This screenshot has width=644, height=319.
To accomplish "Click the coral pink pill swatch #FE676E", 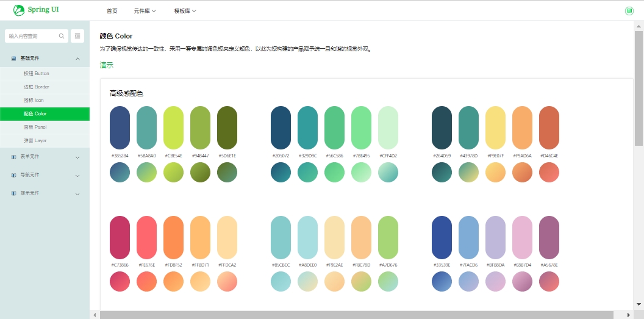I will tap(146, 237).
